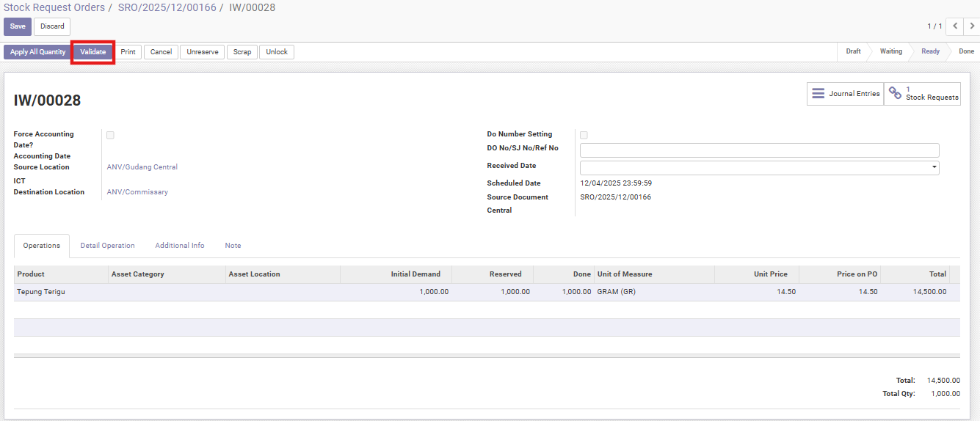Open linked Stock Requests icon
Screen dimensions: 980x421
[x=895, y=93]
